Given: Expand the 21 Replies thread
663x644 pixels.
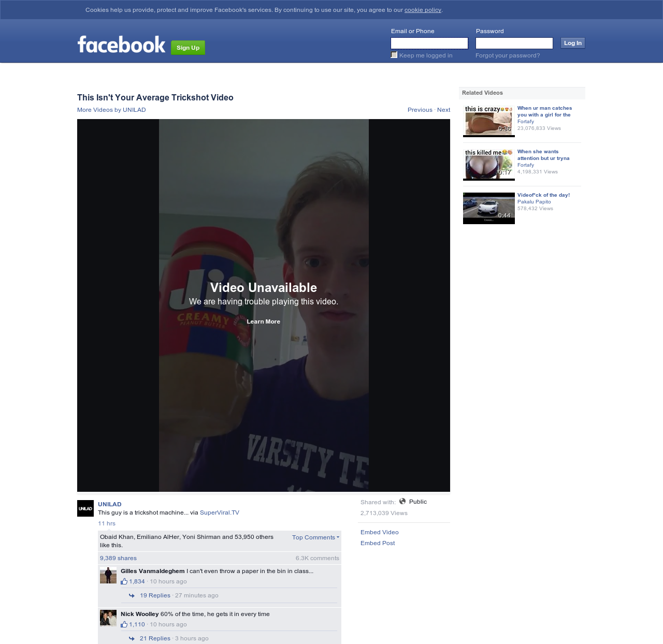Looking at the screenshot, I should coord(155,638).
